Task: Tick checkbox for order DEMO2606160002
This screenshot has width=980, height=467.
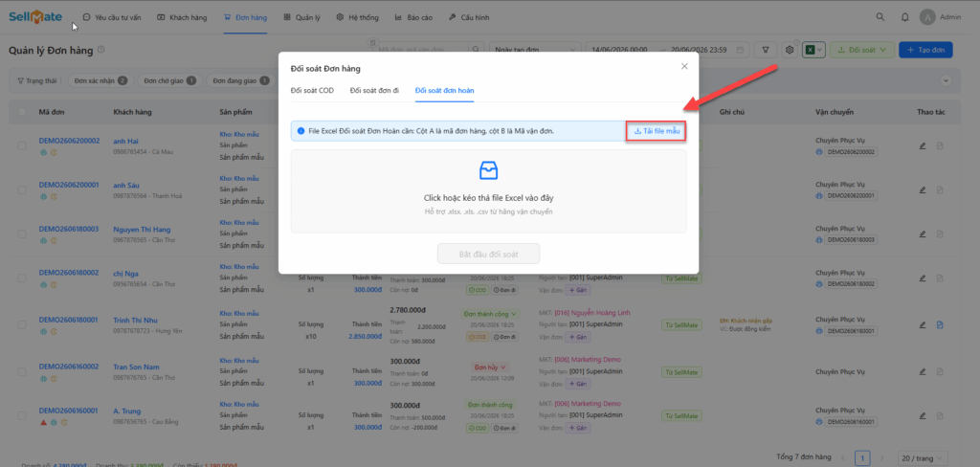Action: [x=22, y=371]
